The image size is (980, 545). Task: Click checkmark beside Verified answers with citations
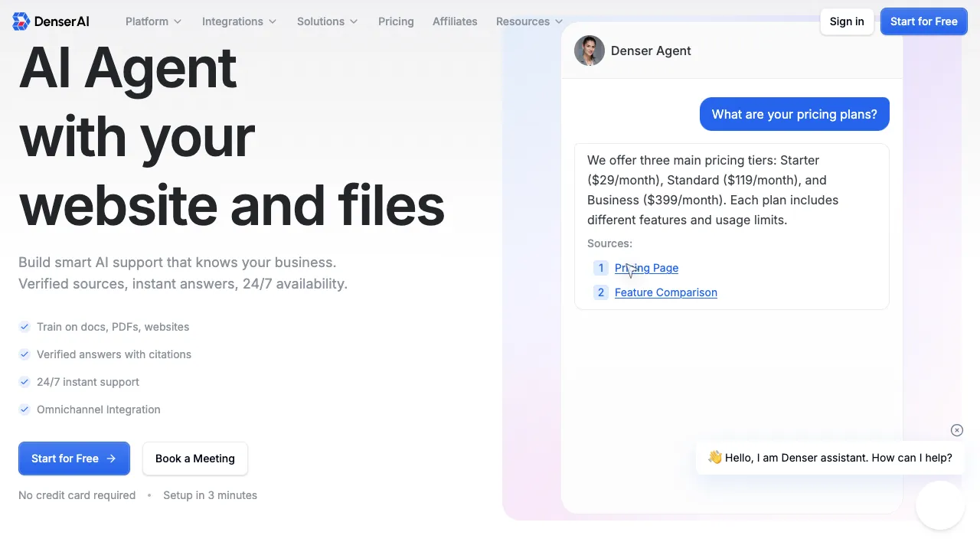(x=24, y=354)
